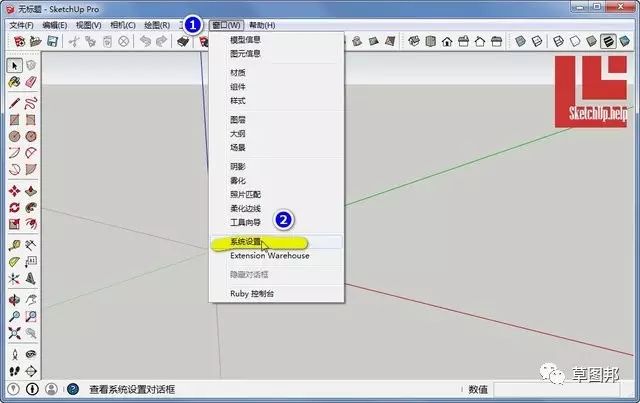This screenshot has width=640, height=403.
Task: Open the 材质 materials entry
Action: click(x=238, y=73)
